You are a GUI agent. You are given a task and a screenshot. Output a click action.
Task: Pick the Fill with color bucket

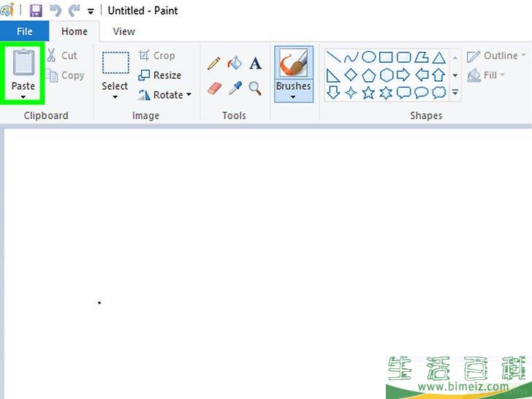click(x=235, y=64)
